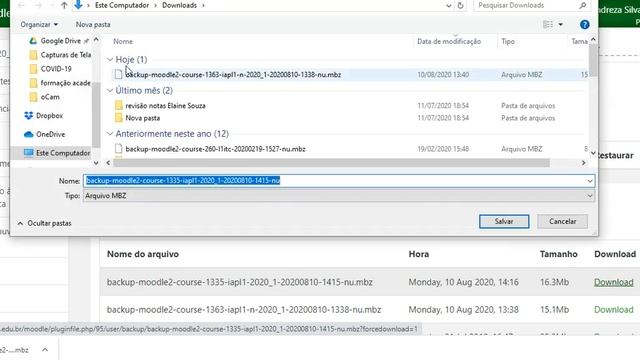Select Capturas de Tela folder

[x=66, y=55]
